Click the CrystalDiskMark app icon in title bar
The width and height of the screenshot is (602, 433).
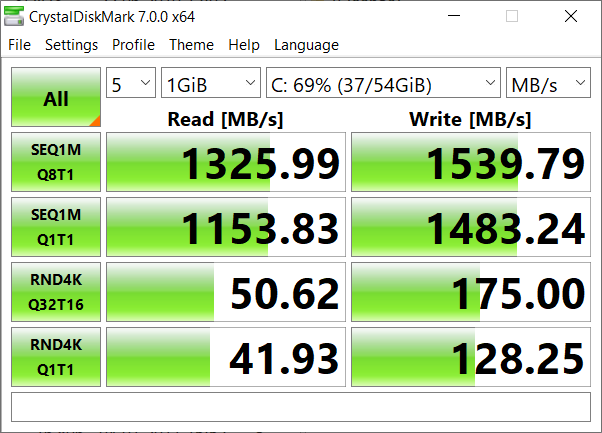[x=14, y=17]
